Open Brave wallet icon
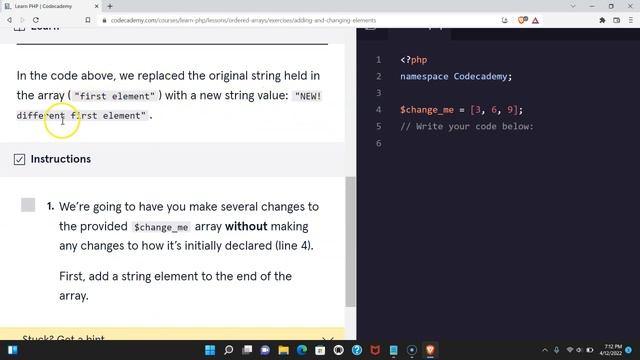 pos(616,20)
